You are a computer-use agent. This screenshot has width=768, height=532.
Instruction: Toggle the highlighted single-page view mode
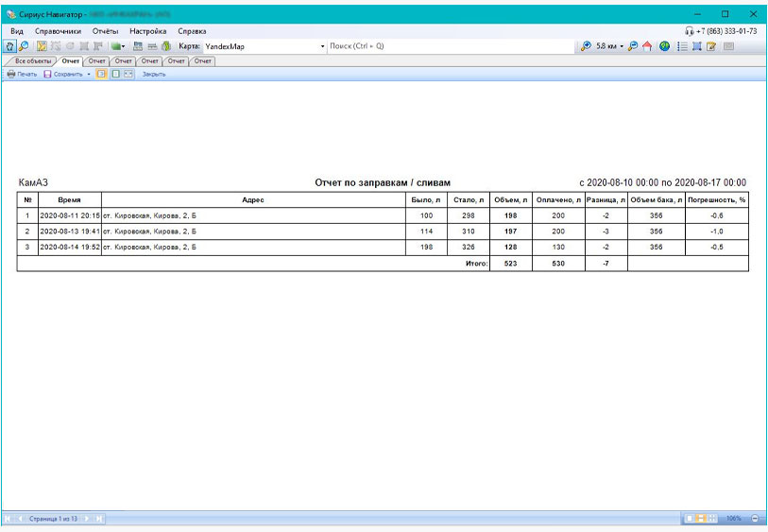[101, 74]
